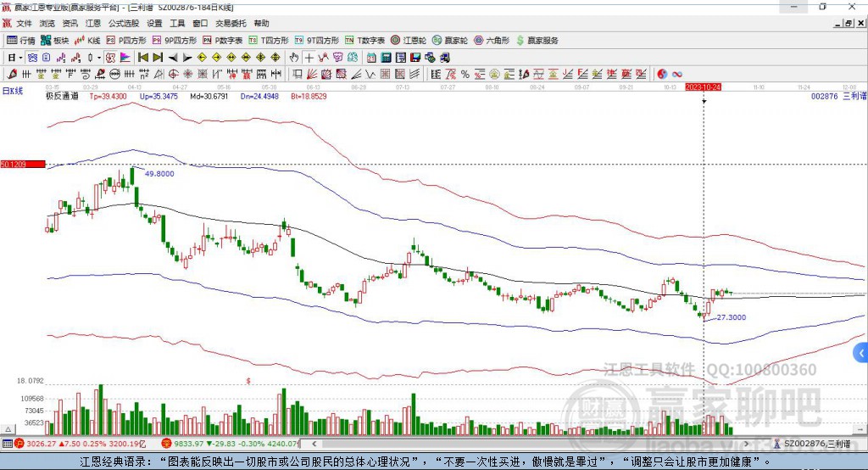
Task: Click the 日K线 label
Action: 13,91
